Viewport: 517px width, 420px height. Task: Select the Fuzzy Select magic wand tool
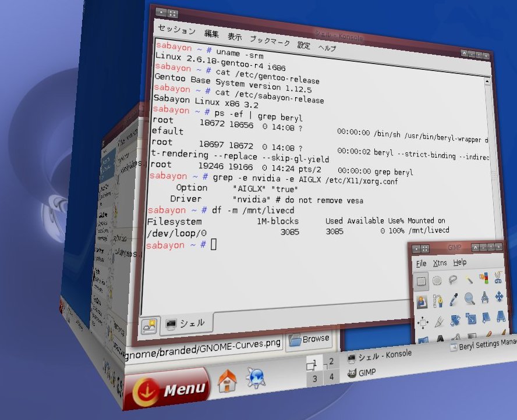pyautogui.click(x=469, y=279)
